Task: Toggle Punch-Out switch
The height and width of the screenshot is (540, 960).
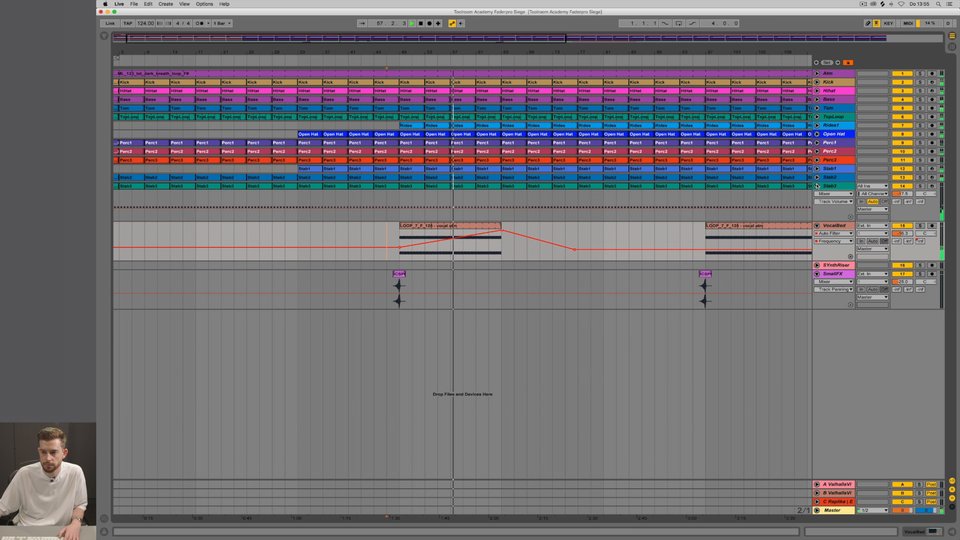Action: 692,23
